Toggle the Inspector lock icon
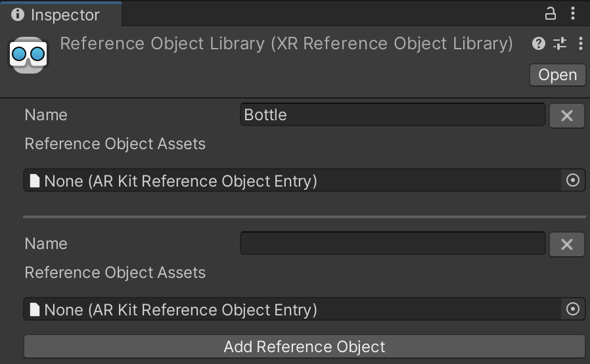590x364 pixels. (551, 13)
